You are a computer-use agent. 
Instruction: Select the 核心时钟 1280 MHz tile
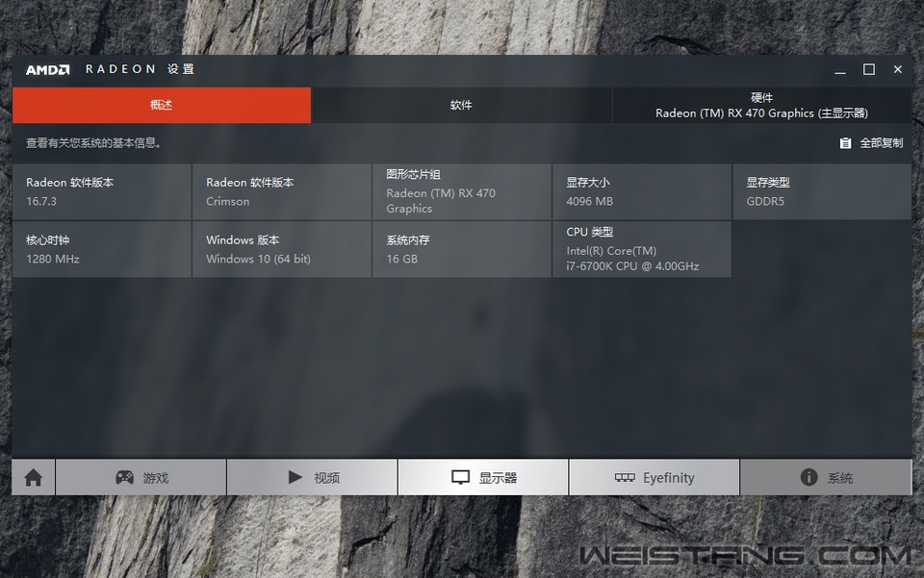(x=102, y=250)
